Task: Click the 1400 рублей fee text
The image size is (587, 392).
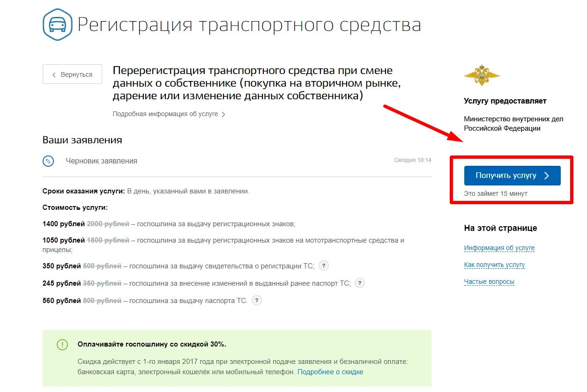Action: pyautogui.click(x=64, y=224)
